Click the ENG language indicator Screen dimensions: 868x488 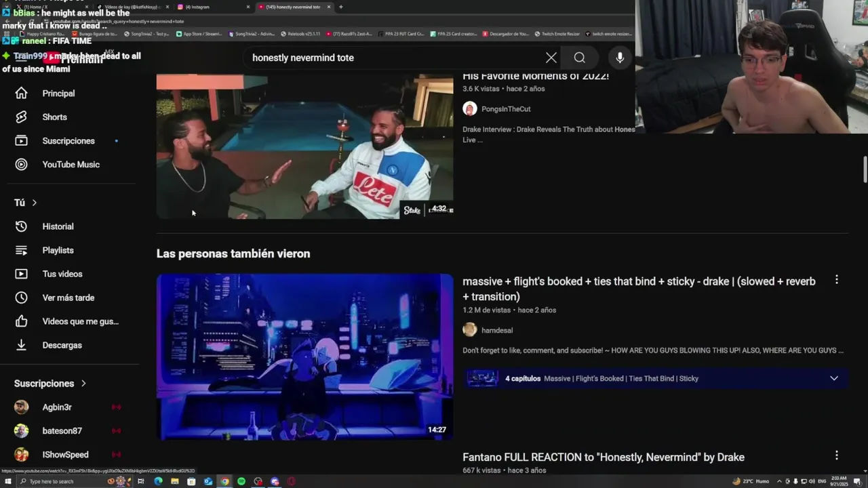(x=823, y=481)
